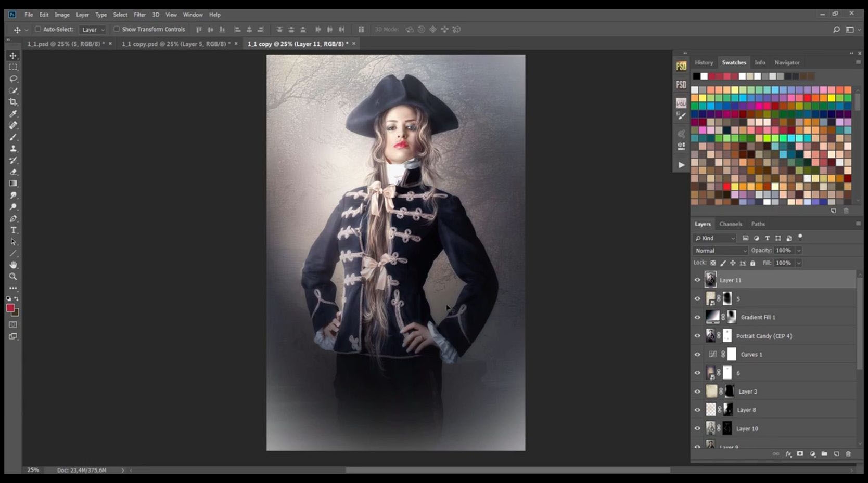
Task: Select the Portrait Candy (CEP 4) layer name
Action: tap(764, 336)
